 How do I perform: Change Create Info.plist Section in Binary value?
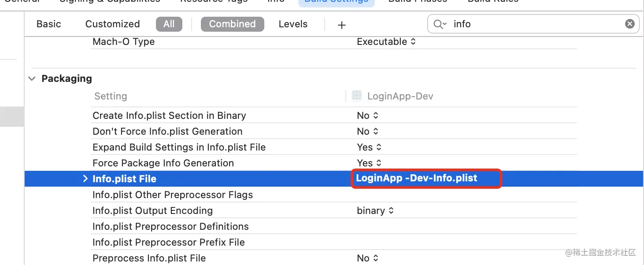[x=367, y=116]
